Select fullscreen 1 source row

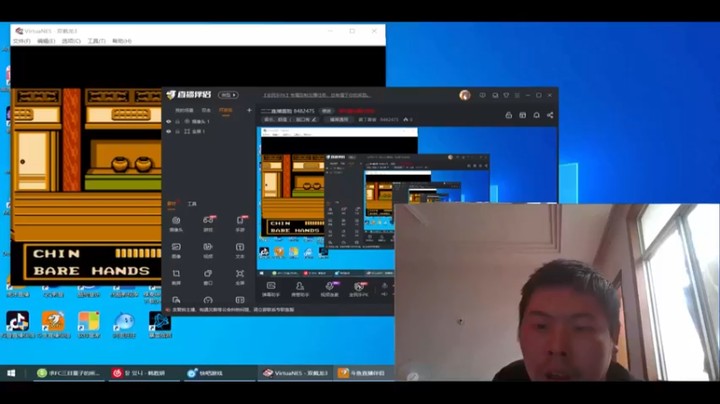pyautogui.click(x=209, y=132)
